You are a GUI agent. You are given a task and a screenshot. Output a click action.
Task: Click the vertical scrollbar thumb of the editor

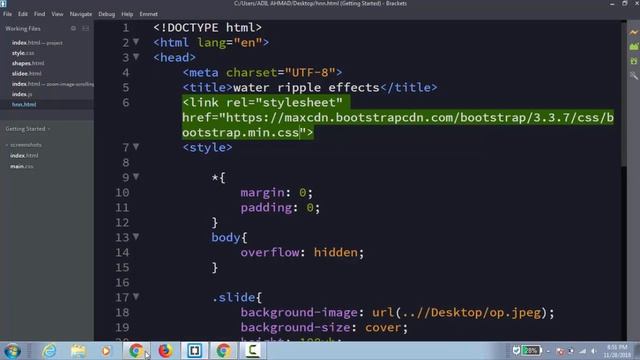[x=623, y=94]
